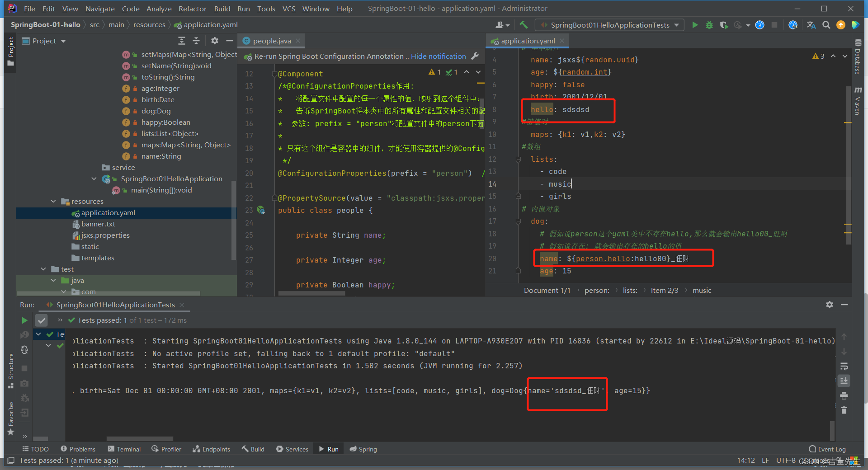Close the people.java tab
The image size is (868, 470).
298,41
